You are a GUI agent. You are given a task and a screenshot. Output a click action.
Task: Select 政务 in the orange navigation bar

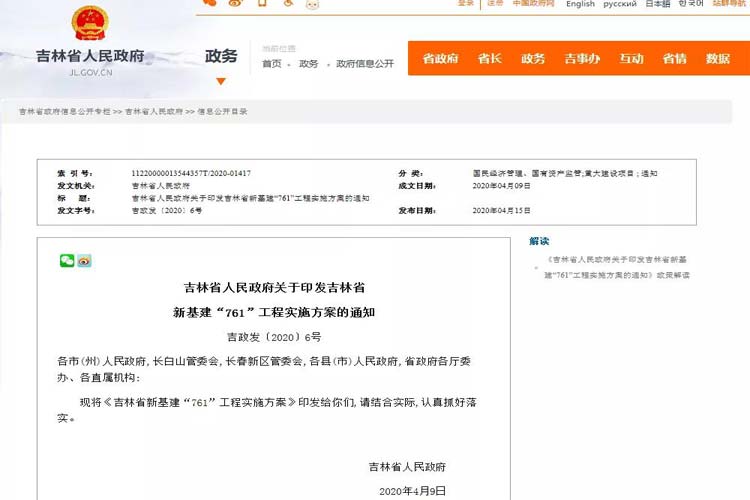[533, 58]
